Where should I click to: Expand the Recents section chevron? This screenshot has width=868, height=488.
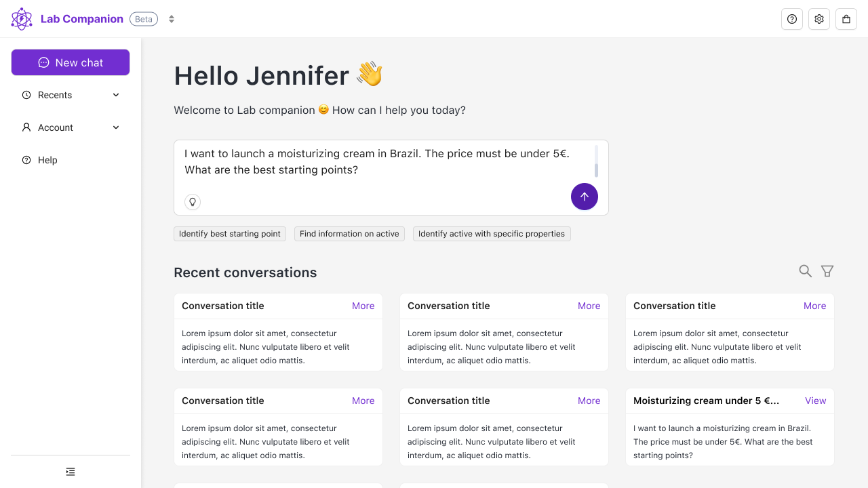tap(115, 95)
